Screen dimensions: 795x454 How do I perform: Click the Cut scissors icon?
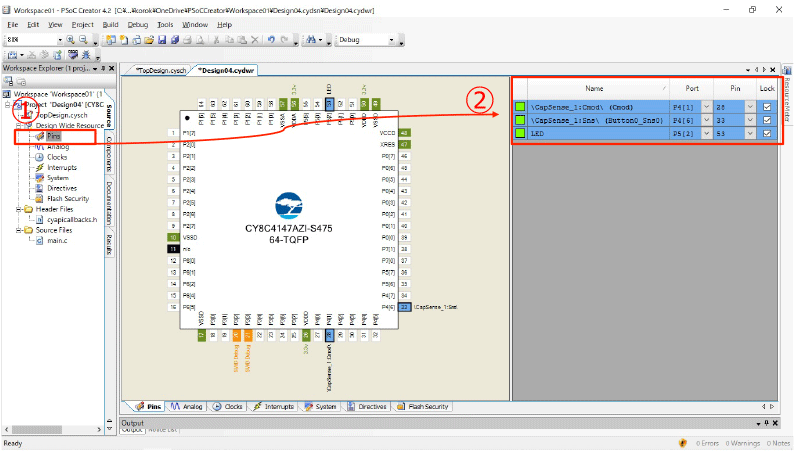[216, 40]
